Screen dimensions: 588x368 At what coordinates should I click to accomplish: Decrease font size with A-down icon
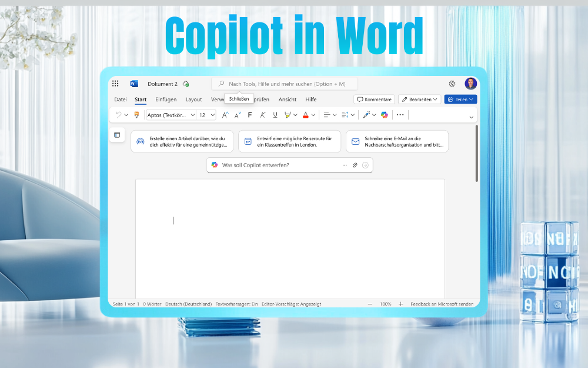tap(238, 115)
